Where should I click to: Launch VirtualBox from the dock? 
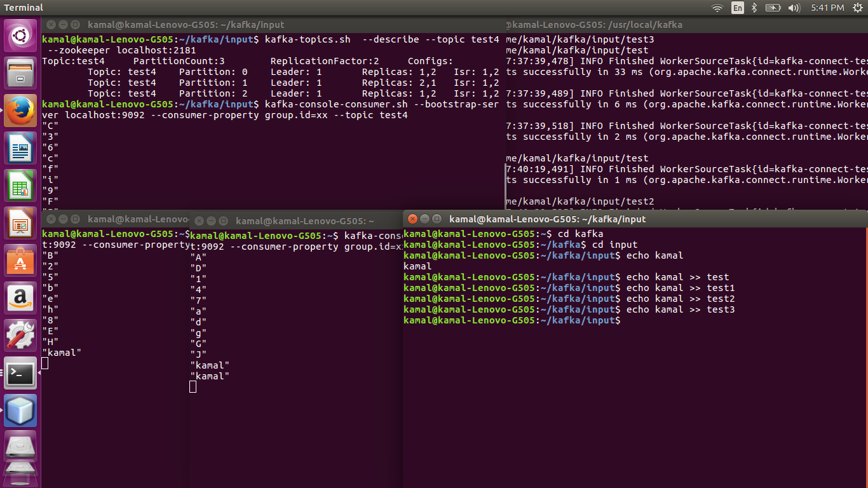pos(20,411)
